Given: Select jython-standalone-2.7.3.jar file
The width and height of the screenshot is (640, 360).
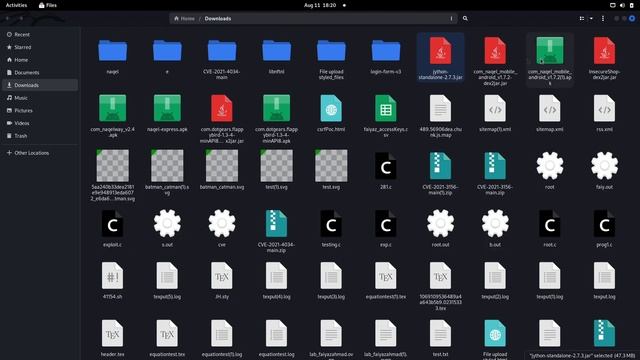Looking at the screenshot, I should pos(440,58).
